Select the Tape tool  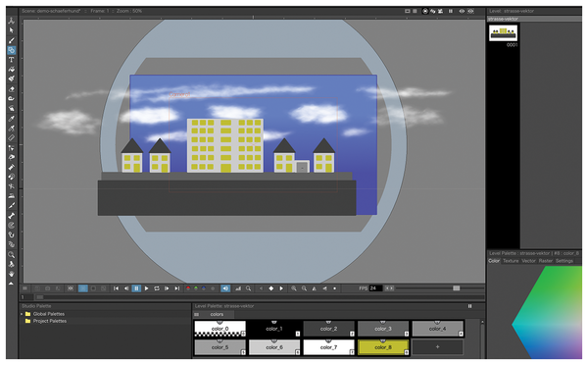point(11,98)
